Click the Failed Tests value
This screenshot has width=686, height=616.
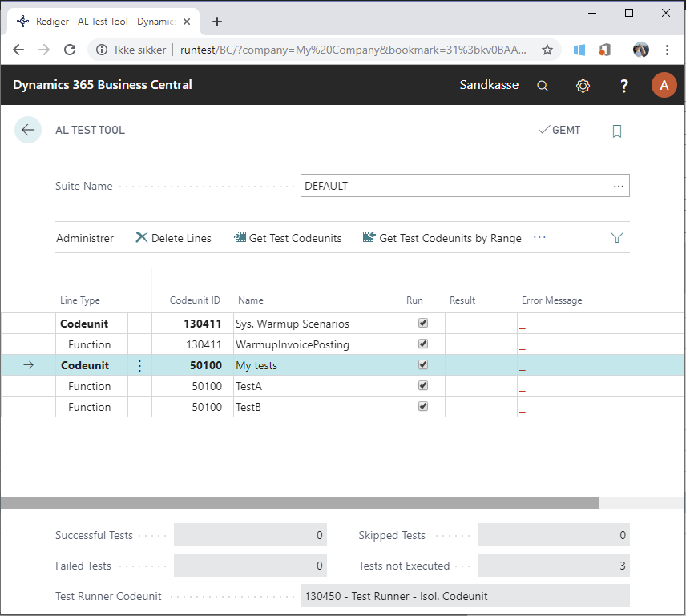[250, 566]
